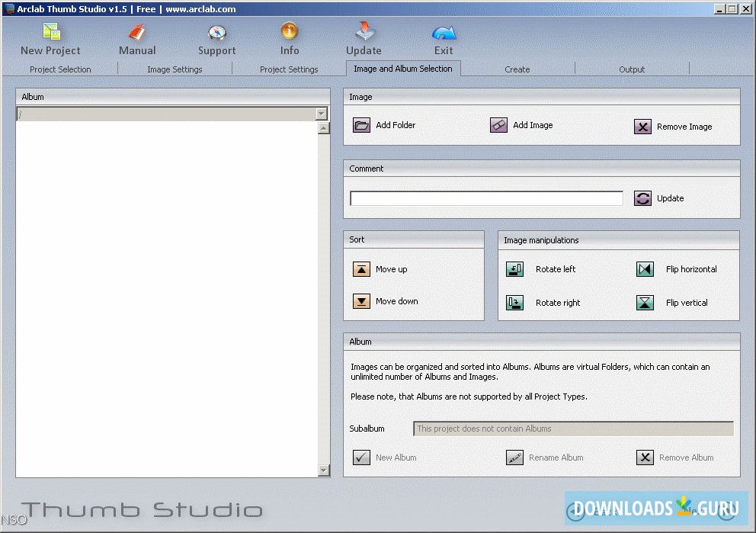This screenshot has width=756, height=533.
Task: Click the Support compass icon
Action: pos(217,32)
